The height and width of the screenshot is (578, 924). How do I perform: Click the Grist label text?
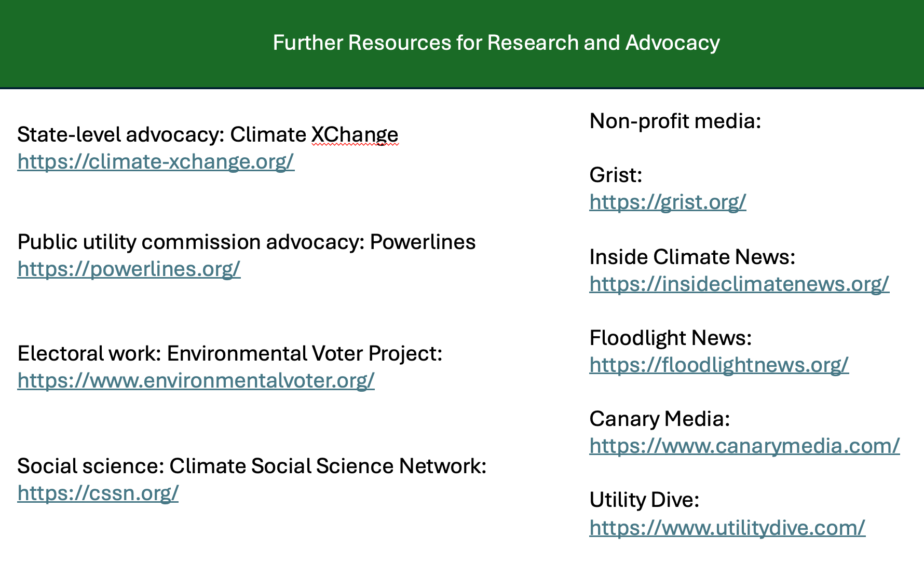[x=616, y=175]
